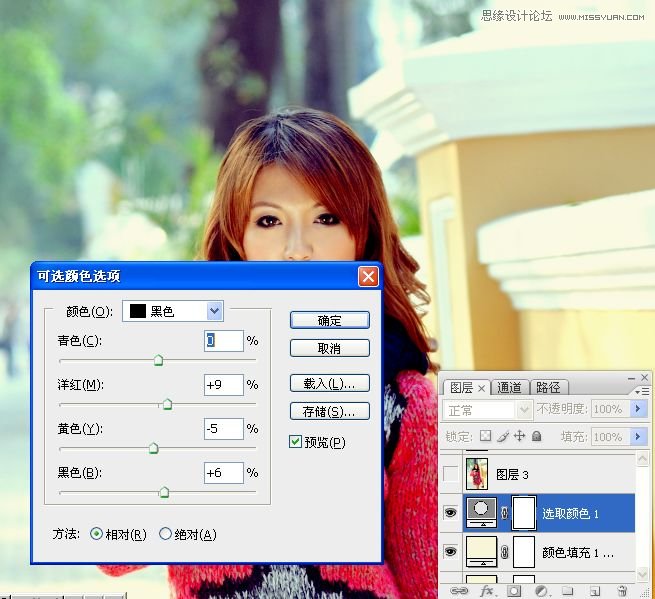Click the 取消 button
The height and width of the screenshot is (599, 655).
[x=330, y=348]
